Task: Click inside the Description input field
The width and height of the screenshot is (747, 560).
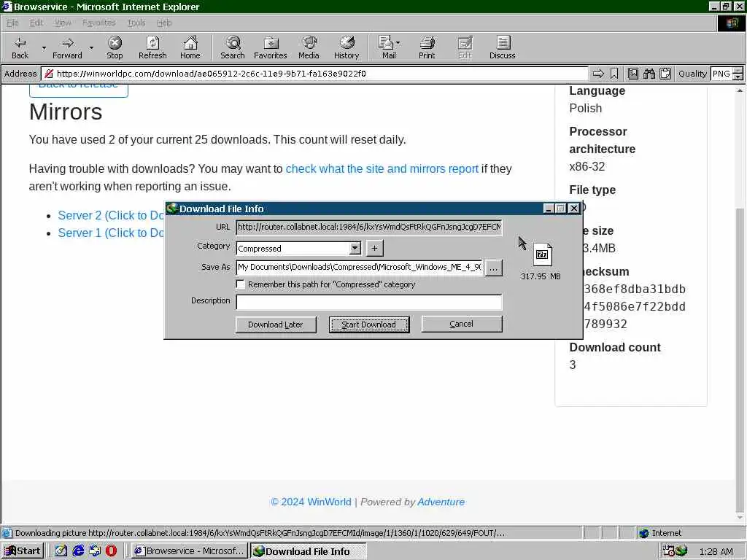Action: coord(369,302)
